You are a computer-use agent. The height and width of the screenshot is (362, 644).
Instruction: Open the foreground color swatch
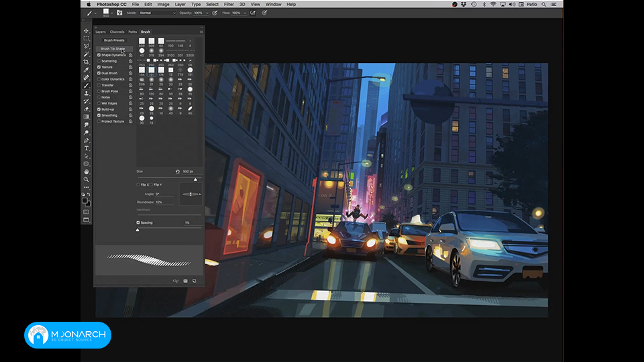point(85,200)
